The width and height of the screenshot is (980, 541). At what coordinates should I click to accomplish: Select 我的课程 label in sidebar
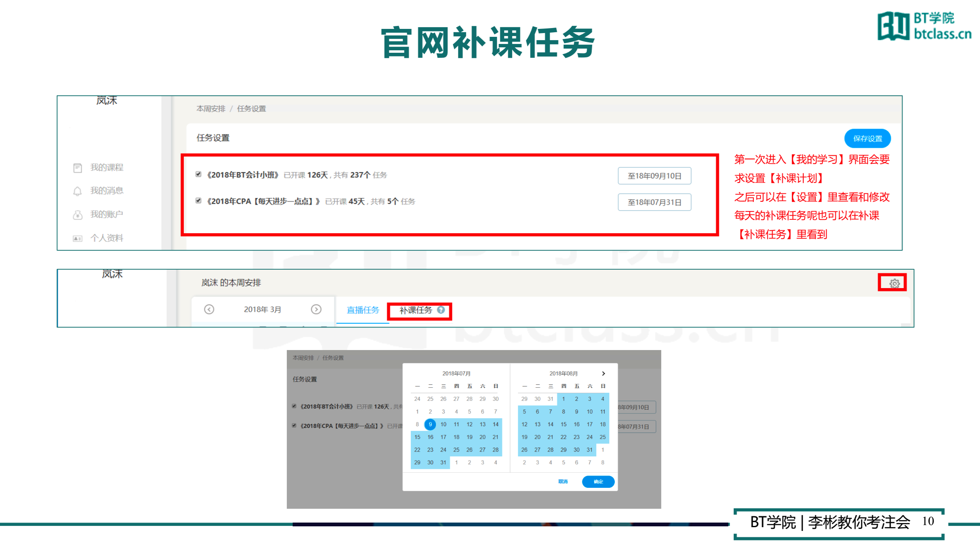click(x=107, y=167)
